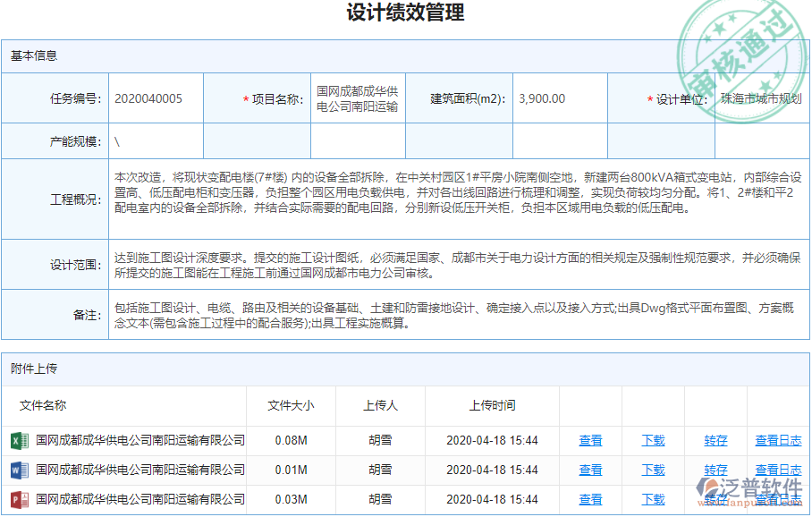The image size is (812, 517).
Task: Open 查看日志 for the third attachment
Action: tap(777, 499)
